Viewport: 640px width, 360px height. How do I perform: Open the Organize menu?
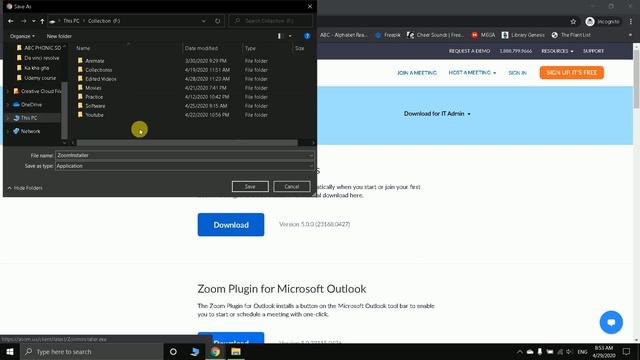click(22, 36)
